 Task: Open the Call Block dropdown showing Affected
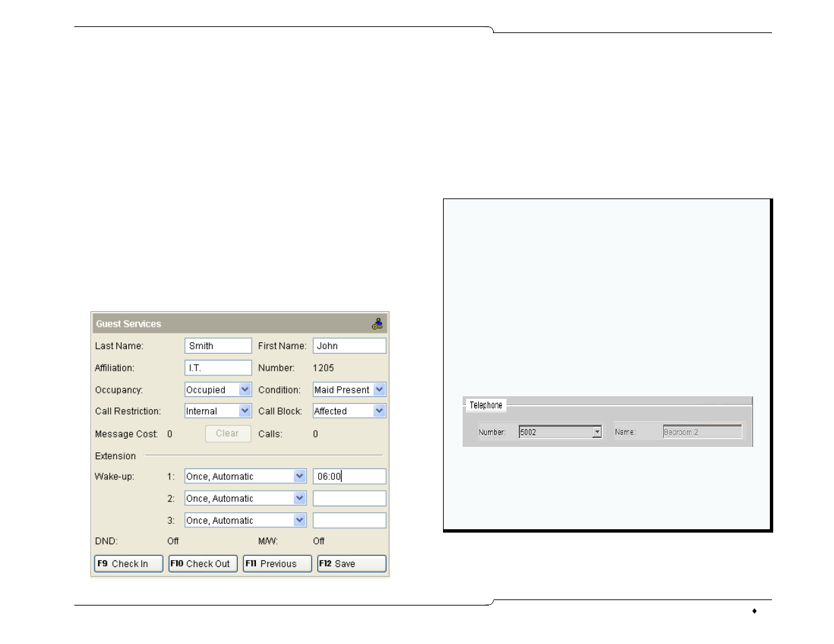point(349,410)
